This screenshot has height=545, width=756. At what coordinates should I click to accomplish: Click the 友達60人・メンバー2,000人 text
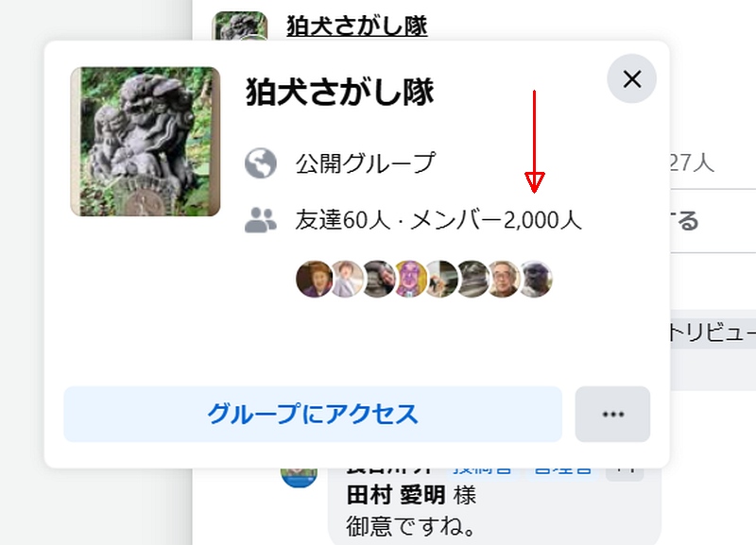click(x=438, y=220)
